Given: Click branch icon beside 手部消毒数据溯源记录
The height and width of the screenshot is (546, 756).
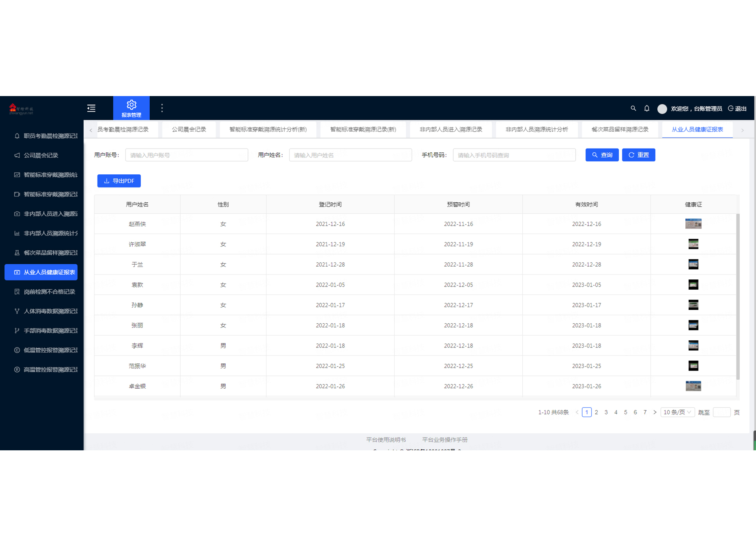Looking at the screenshot, I should click(x=17, y=330).
